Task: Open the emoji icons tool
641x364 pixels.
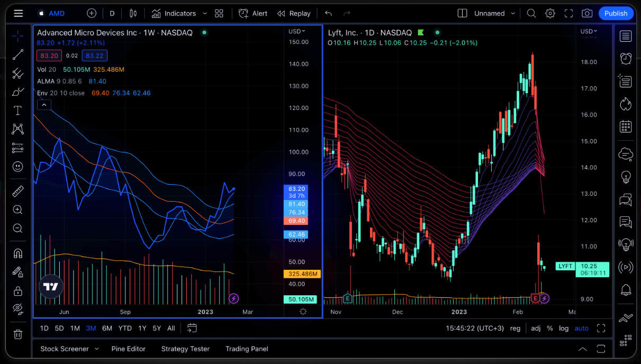Action: coord(17,166)
